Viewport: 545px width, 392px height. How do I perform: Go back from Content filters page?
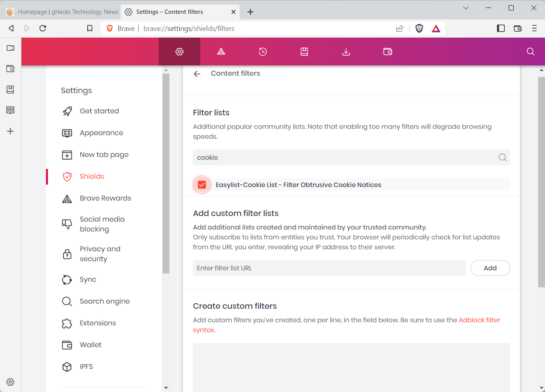tap(197, 74)
